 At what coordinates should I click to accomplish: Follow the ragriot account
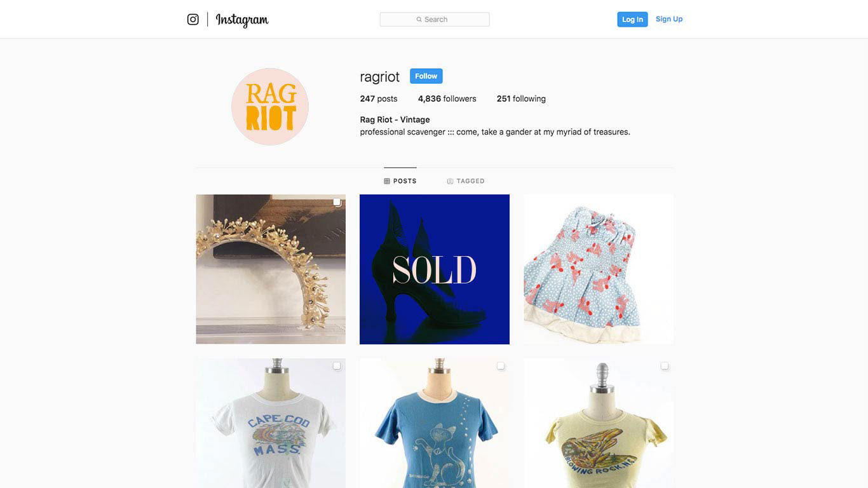point(426,76)
